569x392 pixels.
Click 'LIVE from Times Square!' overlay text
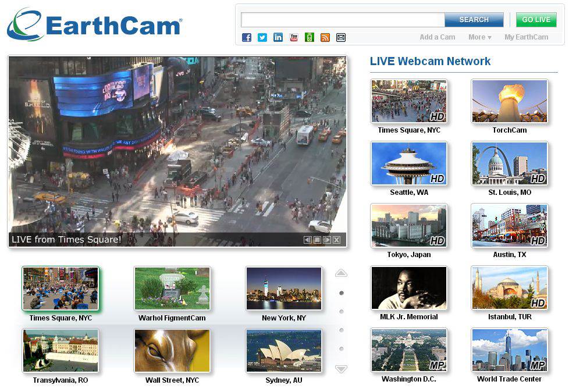(x=66, y=240)
